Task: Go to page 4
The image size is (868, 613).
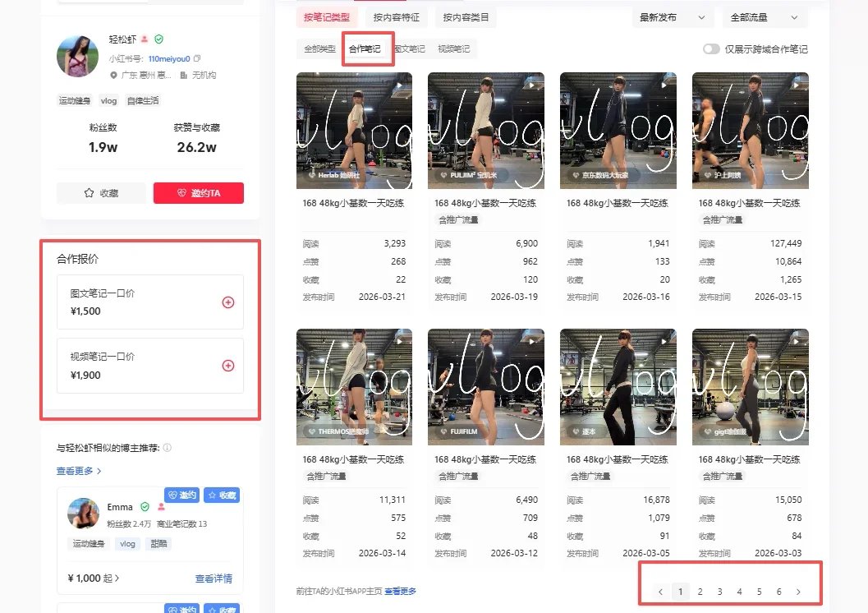Action: 740,592
